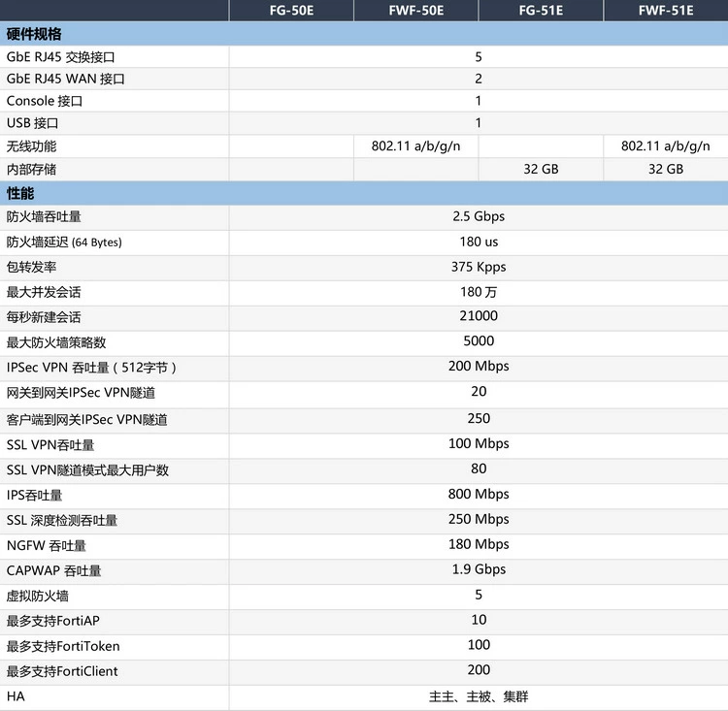This screenshot has width=728, height=711.
Task: Select the 硬件规格 section header
Action: point(34,34)
